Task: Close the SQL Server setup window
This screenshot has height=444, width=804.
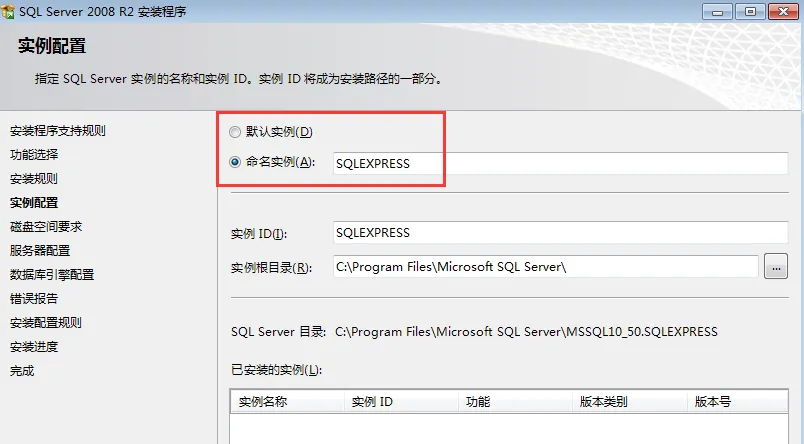Action: (783, 11)
